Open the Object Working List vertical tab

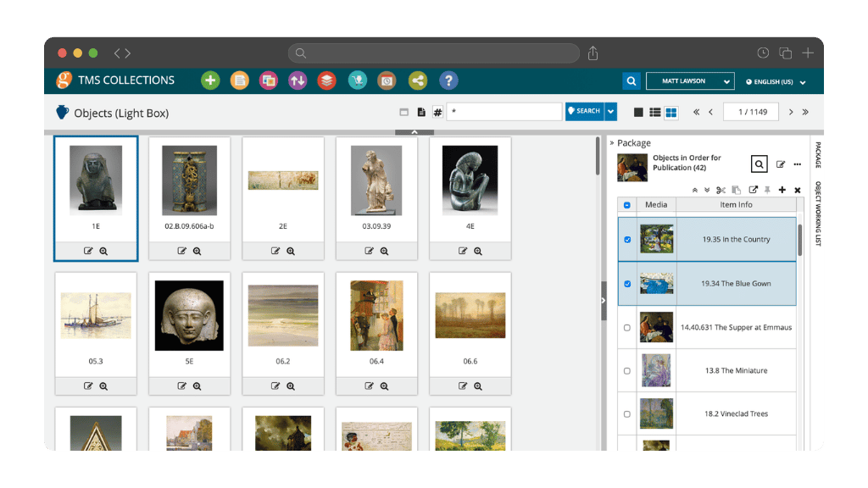click(818, 213)
